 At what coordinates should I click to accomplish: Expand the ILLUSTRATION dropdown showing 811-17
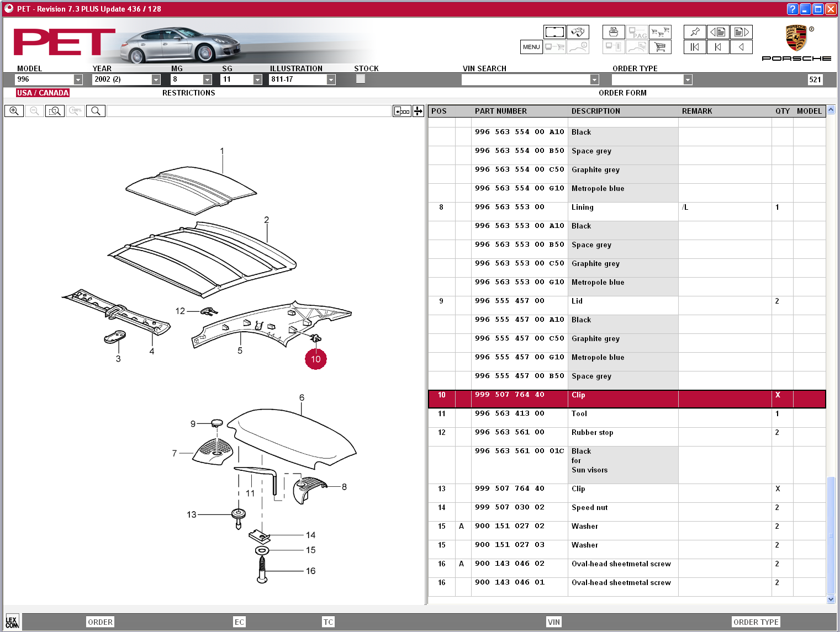[x=331, y=79]
